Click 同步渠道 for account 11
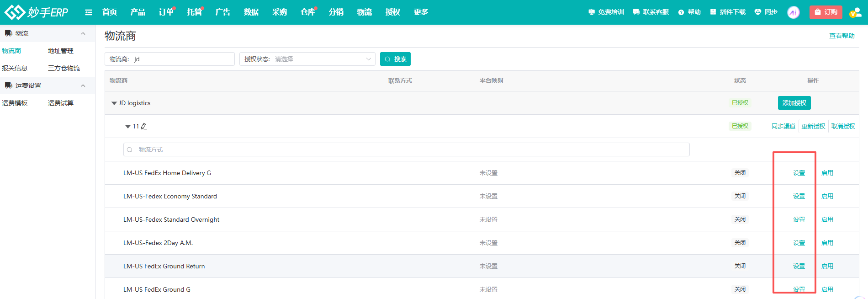 (x=783, y=126)
